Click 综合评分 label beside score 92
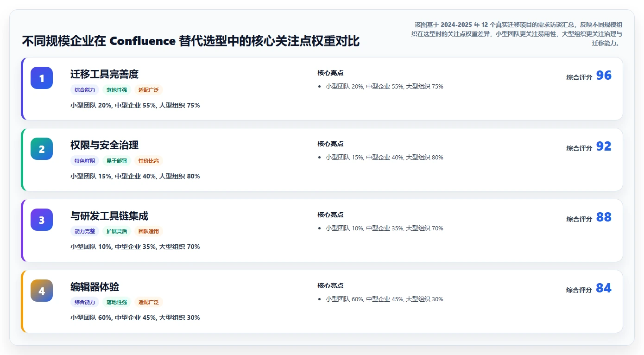 tap(579, 148)
